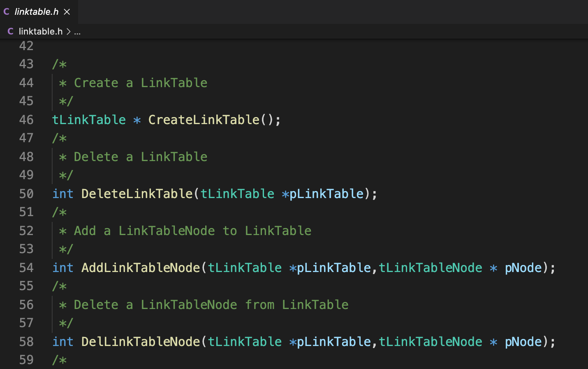Click the DeleteLinkTable function name
The image size is (588, 369).
tap(137, 194)
